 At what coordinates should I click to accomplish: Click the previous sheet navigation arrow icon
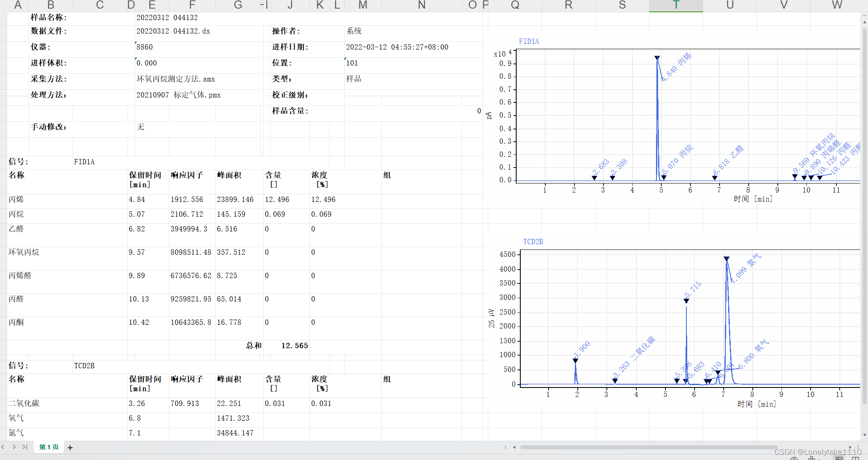tap(3, 447)
